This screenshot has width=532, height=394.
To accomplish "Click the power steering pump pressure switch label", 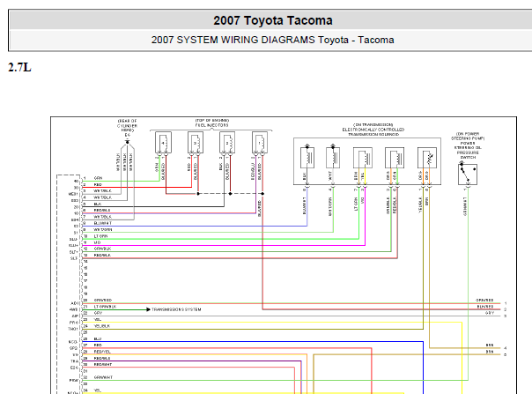I will [468, 145].
